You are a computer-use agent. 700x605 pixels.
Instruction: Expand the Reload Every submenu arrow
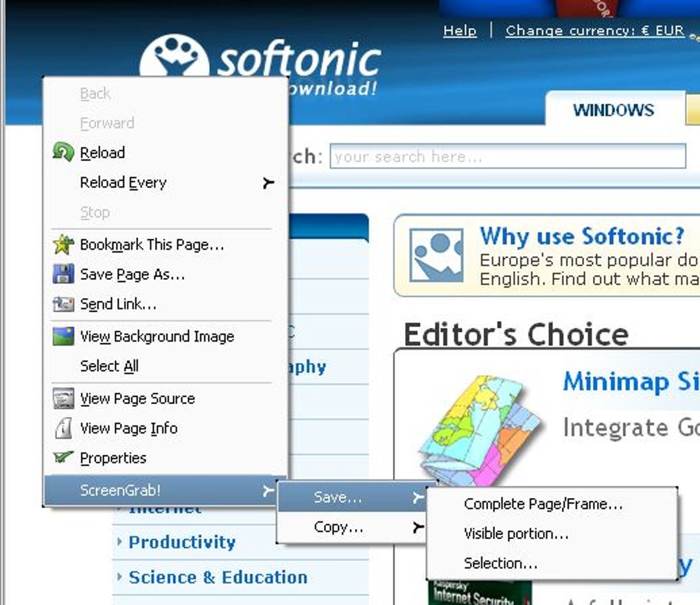[268, 182]
